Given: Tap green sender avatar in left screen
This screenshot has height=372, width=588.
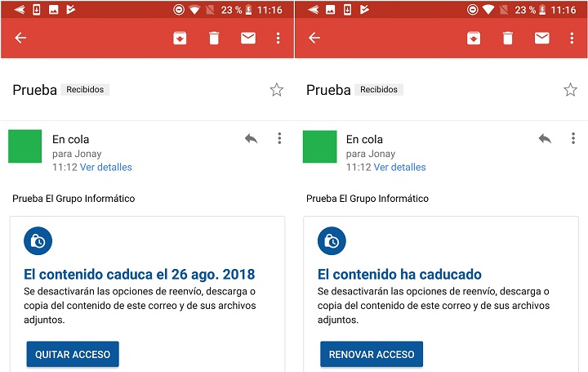Looking at the screenshot, I should [24, 146].
